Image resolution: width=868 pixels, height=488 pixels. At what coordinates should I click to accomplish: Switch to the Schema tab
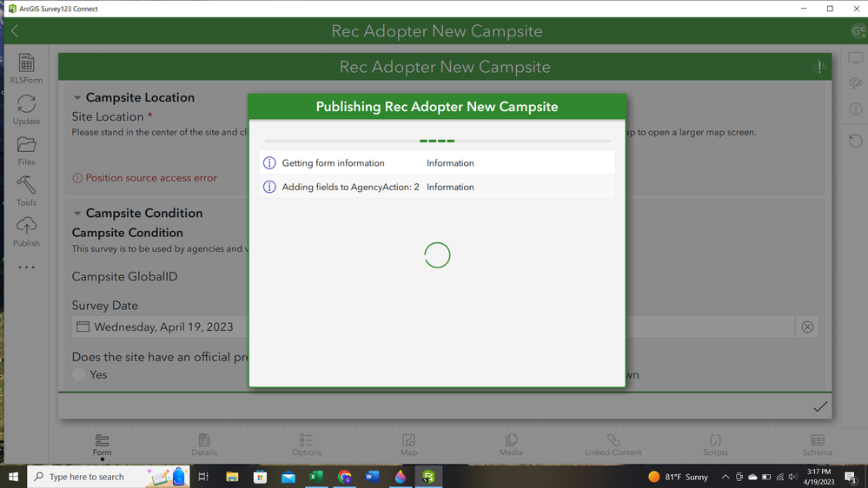pyautogui.click(x=818, y=445)
